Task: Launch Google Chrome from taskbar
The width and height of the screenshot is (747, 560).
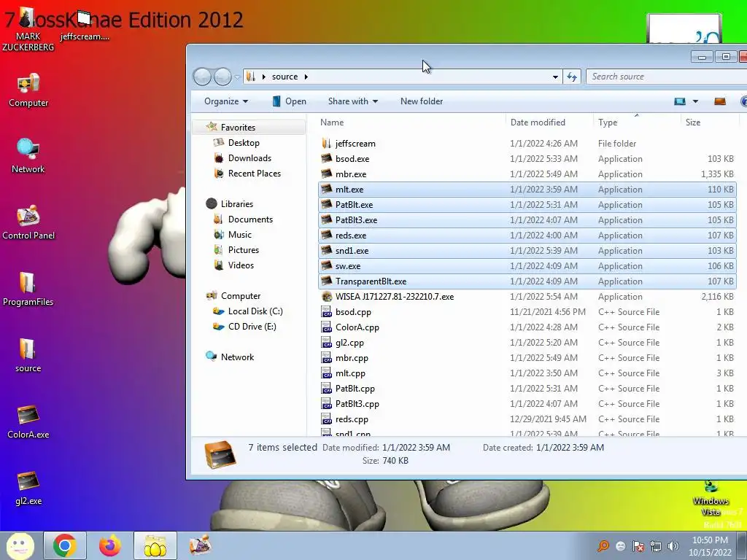Action: tap(65, 545)
